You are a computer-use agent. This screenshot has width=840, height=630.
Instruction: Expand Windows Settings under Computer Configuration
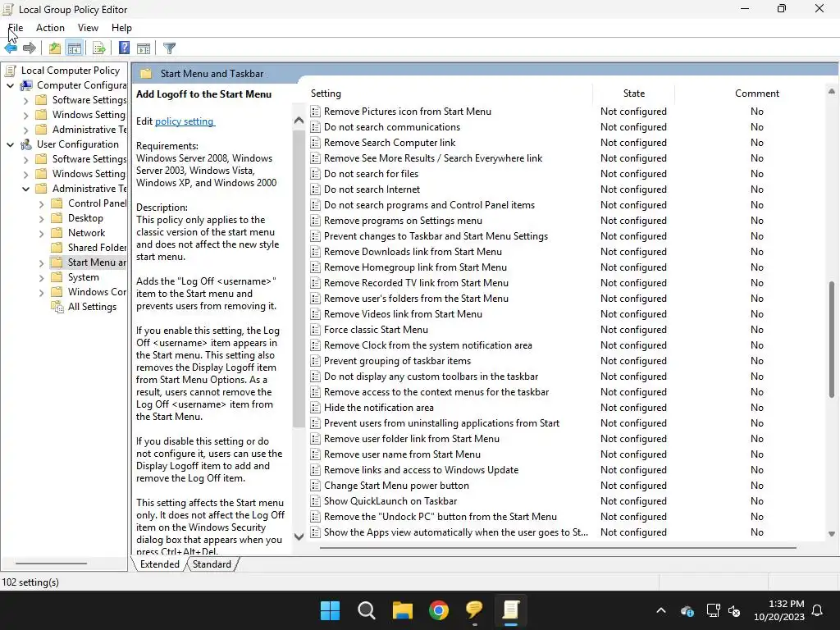pos(25,115)
